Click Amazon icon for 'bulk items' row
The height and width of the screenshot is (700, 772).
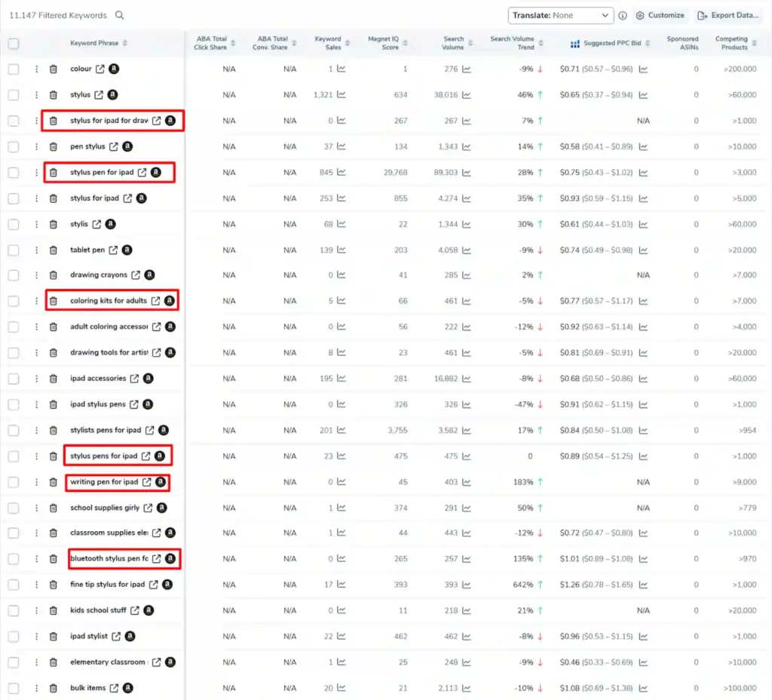(128, 688)
